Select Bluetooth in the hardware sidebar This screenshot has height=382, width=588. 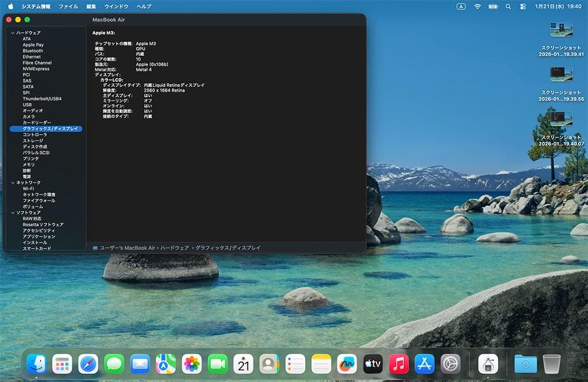(32, 51)
